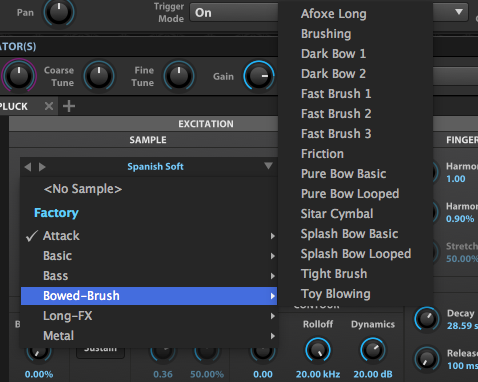Adjust the Rolloff knob
The image size is (478, 382).
(318, 350)
